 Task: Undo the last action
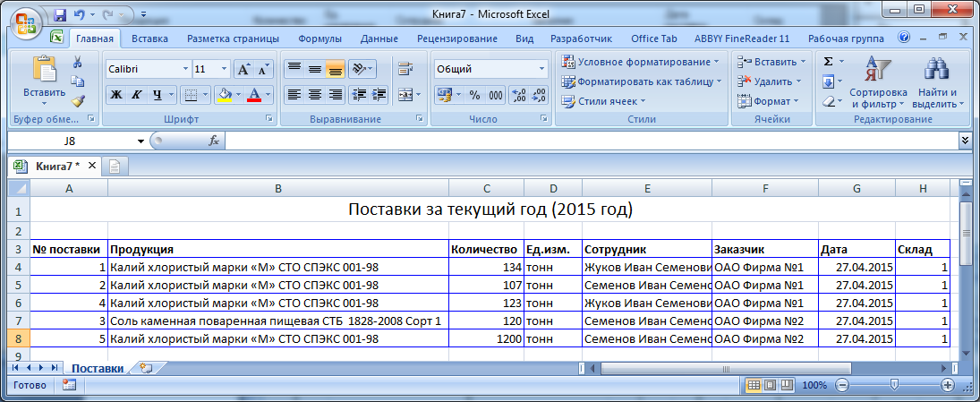coord(79,13)
